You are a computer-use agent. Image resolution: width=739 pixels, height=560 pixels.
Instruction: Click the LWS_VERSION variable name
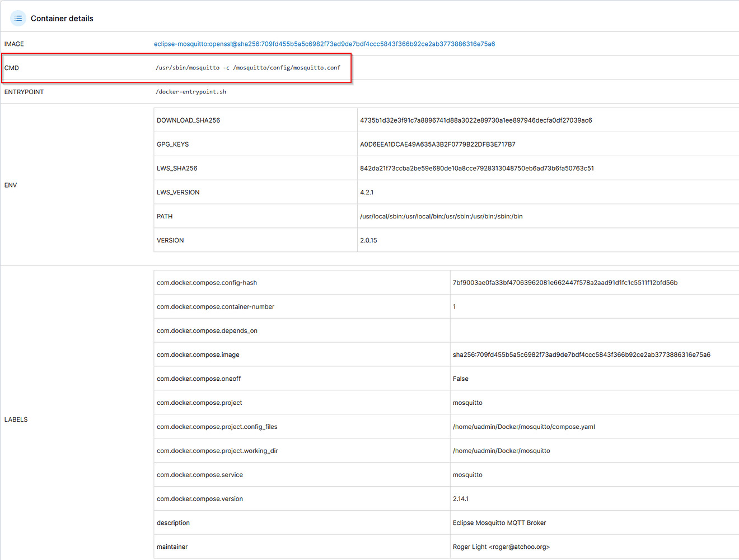[178, 193]
